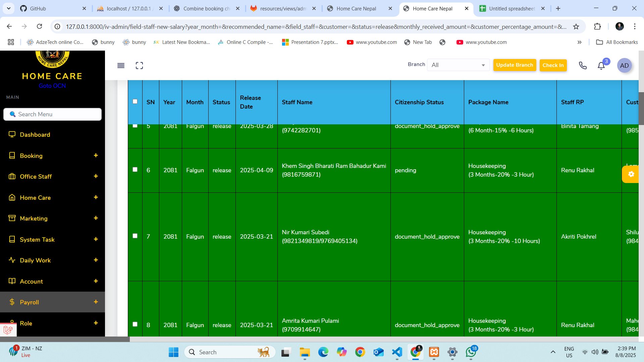Open the notifications bell
This screenshot has width=644, height=362.
(x=601, y=66)
